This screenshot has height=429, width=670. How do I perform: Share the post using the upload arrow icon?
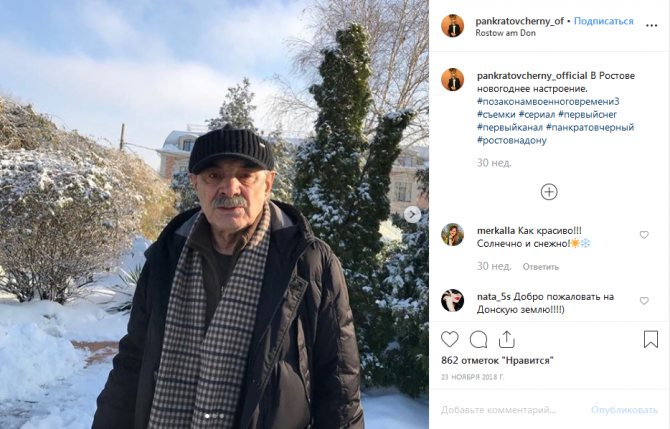point(506,339)
